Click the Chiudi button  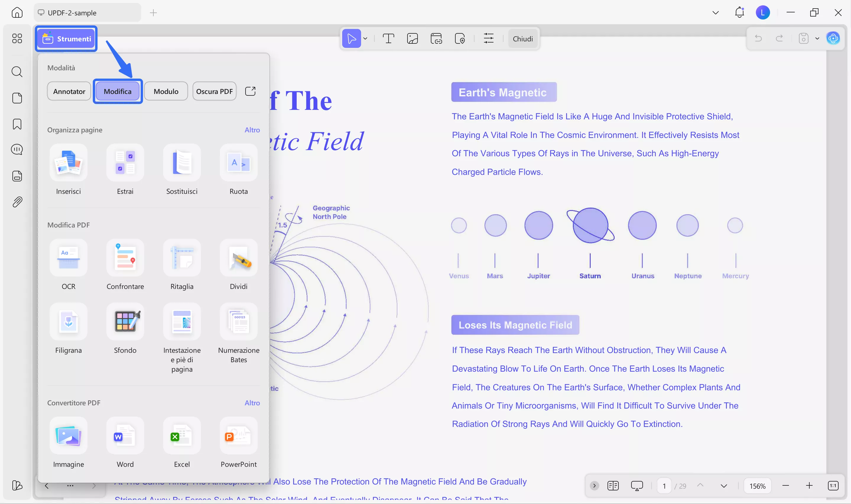click(x=523, y=38)
